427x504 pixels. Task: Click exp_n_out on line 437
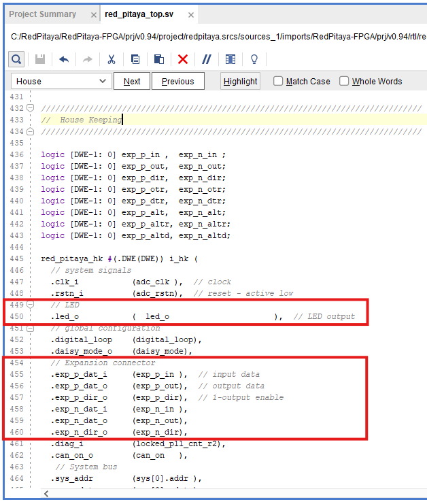click(201, 166)
